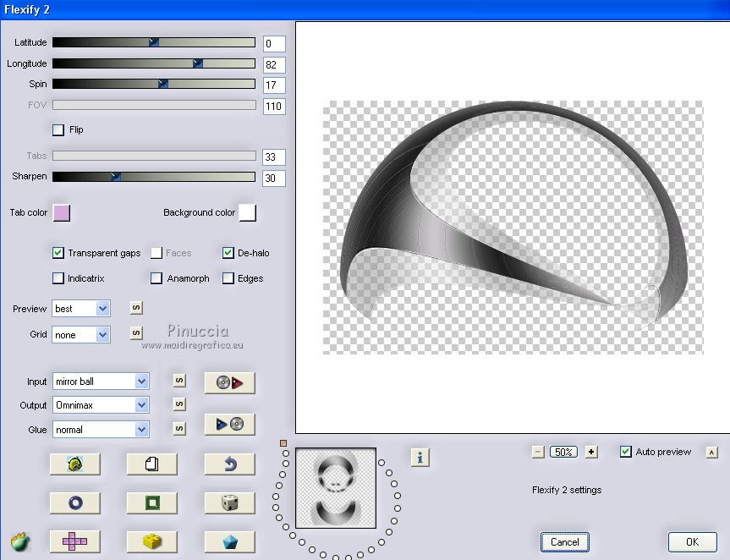Open the blue info button

click(x=420, y=458)
